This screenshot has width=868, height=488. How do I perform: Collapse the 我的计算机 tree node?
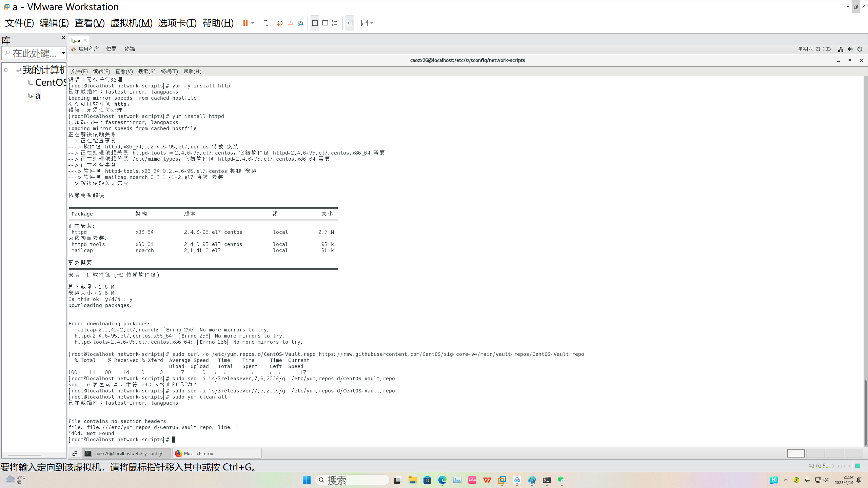click(6, 70)
